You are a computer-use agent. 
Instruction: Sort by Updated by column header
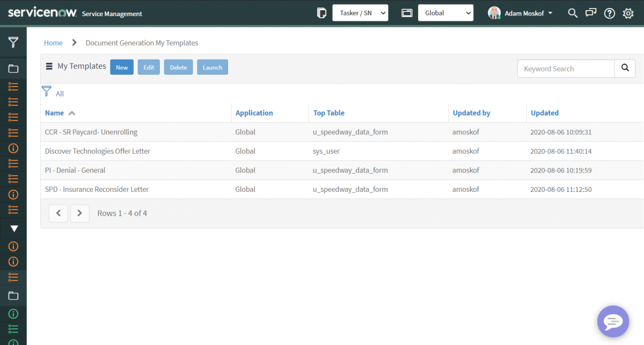click(471, 113)
